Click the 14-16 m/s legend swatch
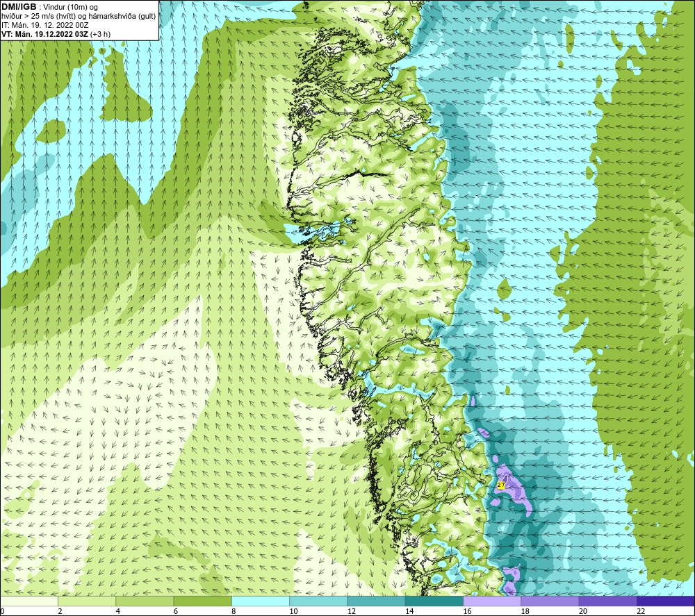695x616 pixels. pos(434,601)
